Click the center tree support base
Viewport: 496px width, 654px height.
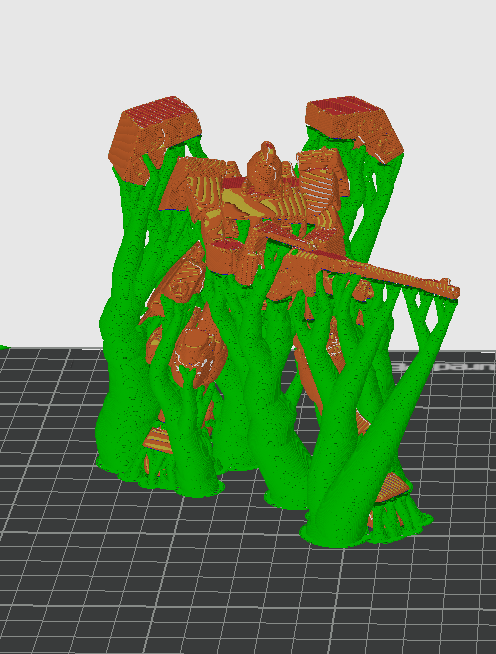[286, 498]
